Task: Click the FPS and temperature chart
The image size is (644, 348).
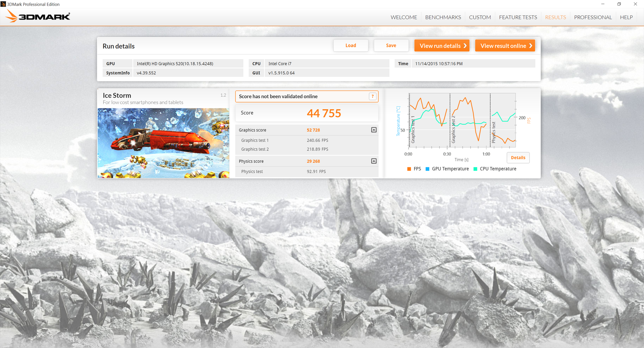Action: 462,121
